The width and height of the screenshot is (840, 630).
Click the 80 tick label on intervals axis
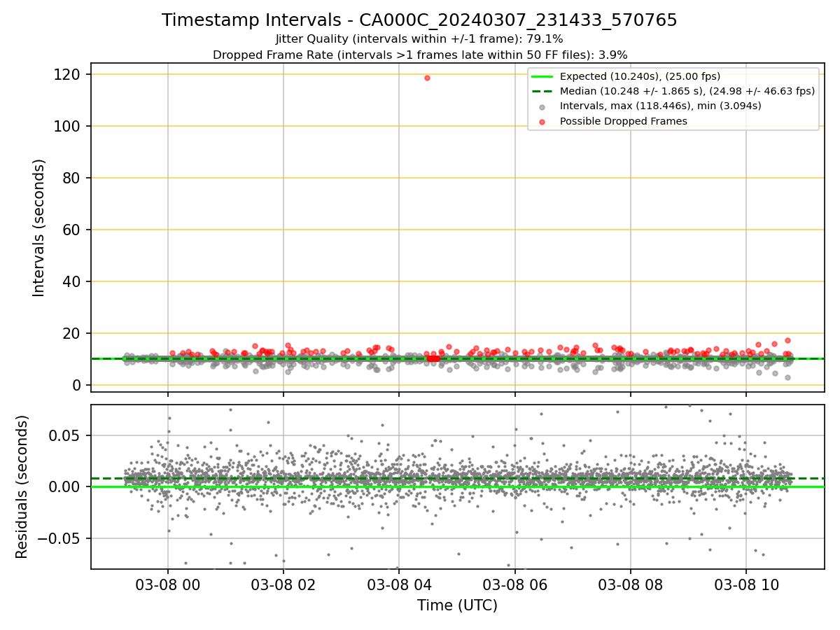click(73, 178)
